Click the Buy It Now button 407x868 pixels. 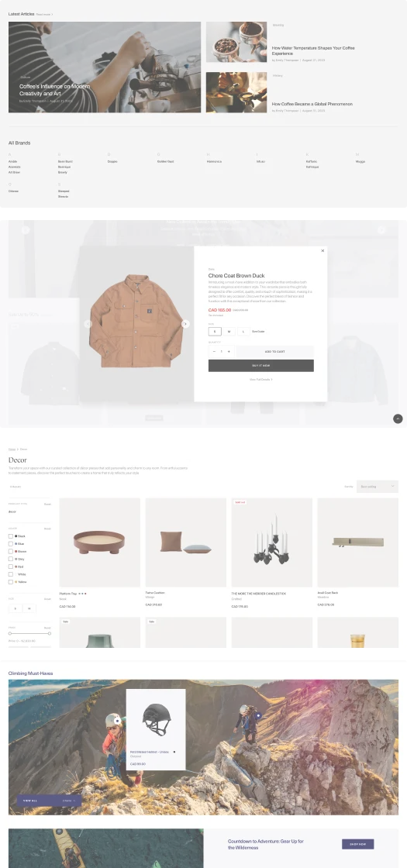[260, 365]
